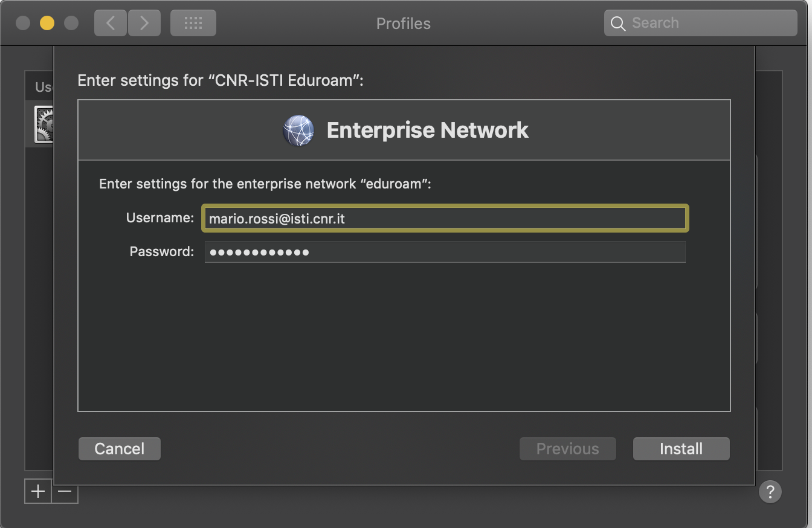This screenshot has height=528, width=812.
Task: Click the forward arrow in toolbar
Action: coord(144,23)
